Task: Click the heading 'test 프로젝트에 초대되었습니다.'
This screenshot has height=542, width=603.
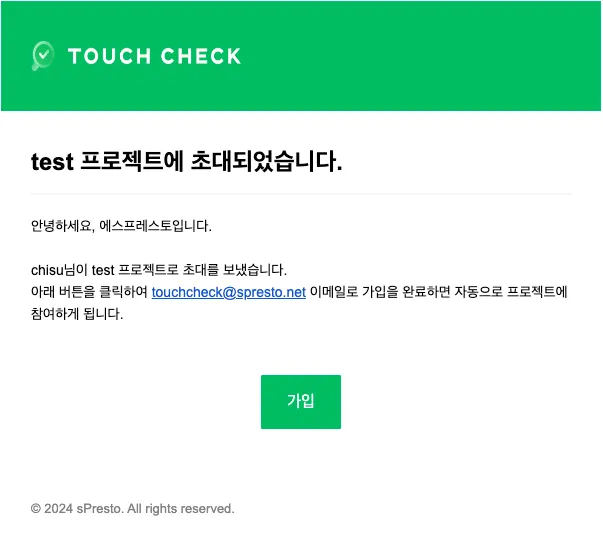Action: (187, 161)
